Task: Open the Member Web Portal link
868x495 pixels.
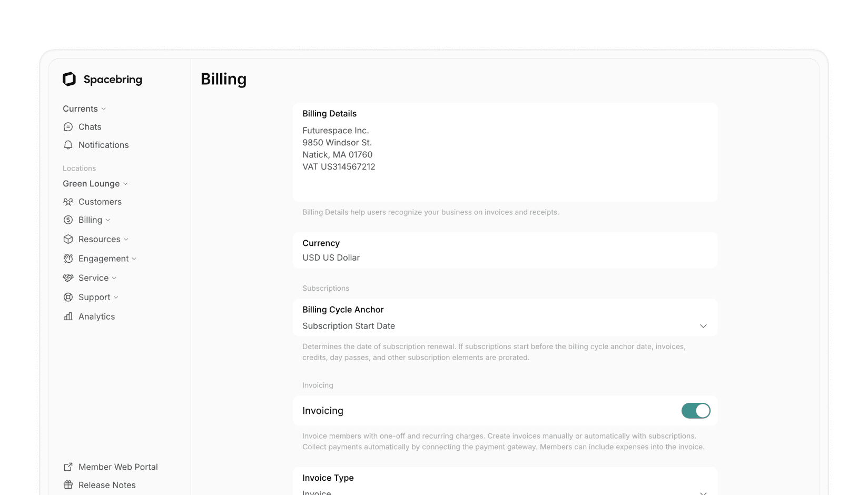Action: pos(118,467)
